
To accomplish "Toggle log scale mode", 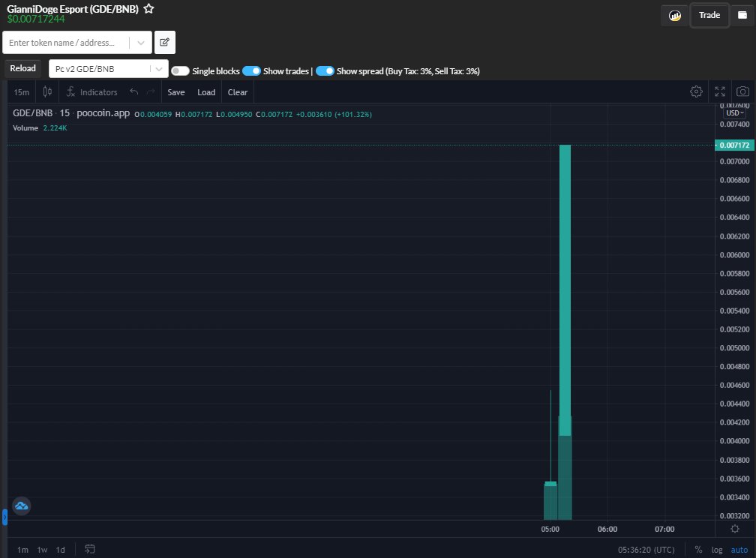I will [x=717, y=549].
